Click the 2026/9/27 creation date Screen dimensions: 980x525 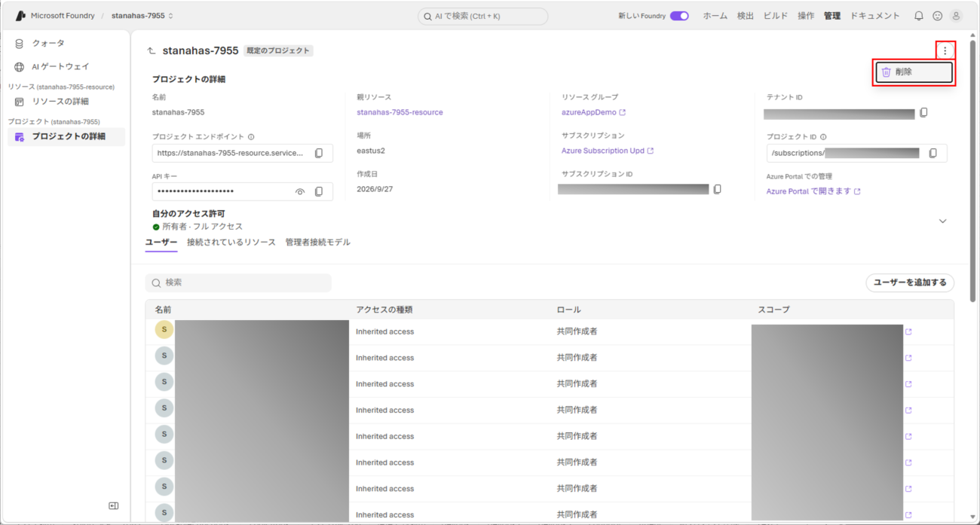point(375,189)
